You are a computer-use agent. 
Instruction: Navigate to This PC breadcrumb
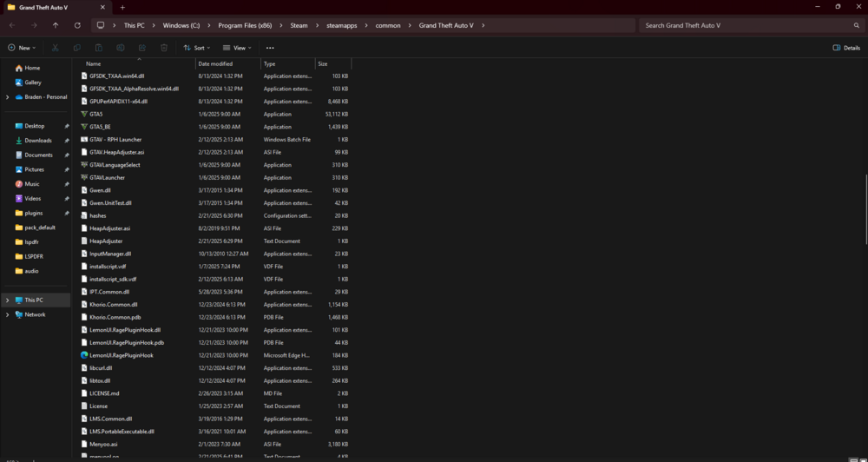[x=134, y=25]
